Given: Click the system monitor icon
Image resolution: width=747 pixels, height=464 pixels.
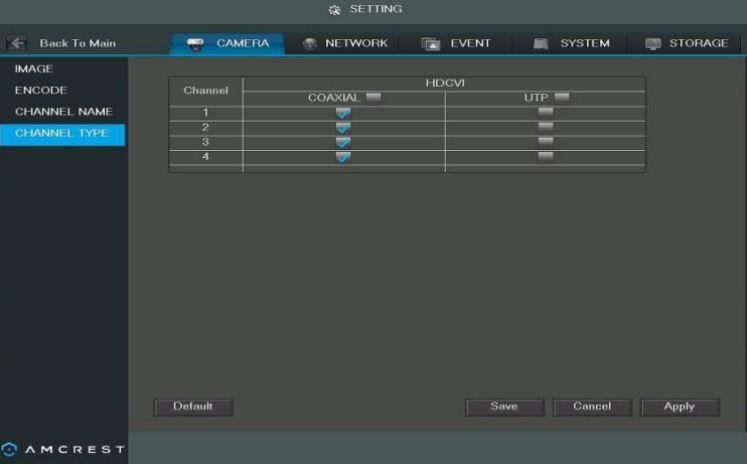Looking at the screenshot, I should (x=541, y=44).
